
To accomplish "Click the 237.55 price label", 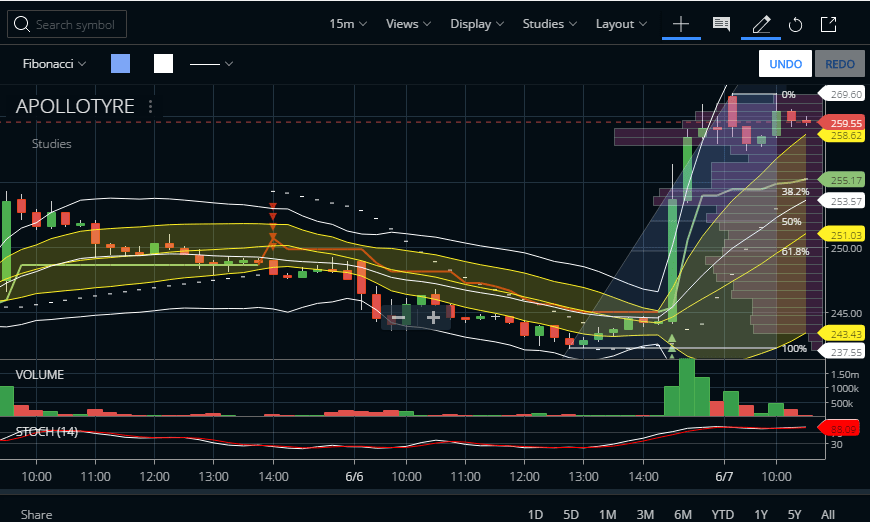I will click(842, 352).
